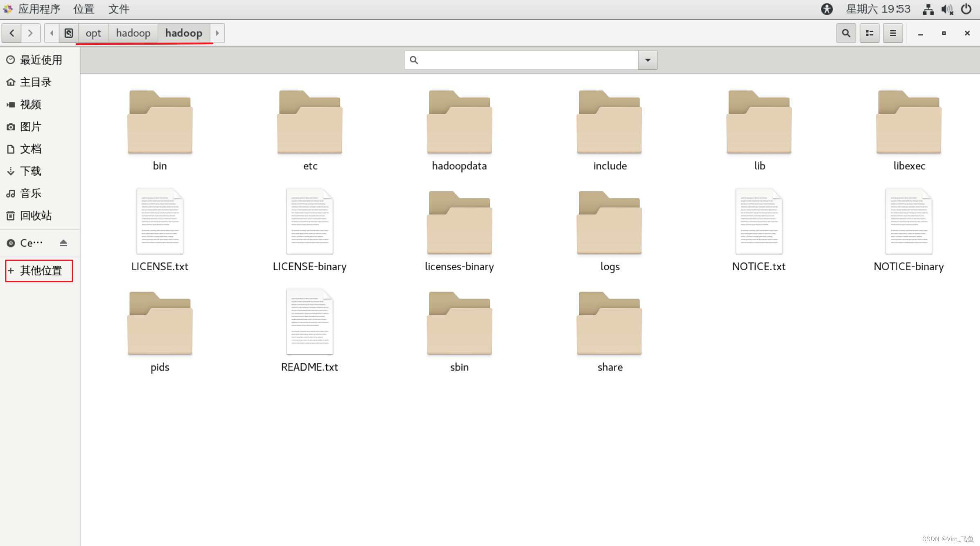The width and height of the screenshot is (980, 546).
Task: Select the bin folder
Action: [x=160, y=131]
